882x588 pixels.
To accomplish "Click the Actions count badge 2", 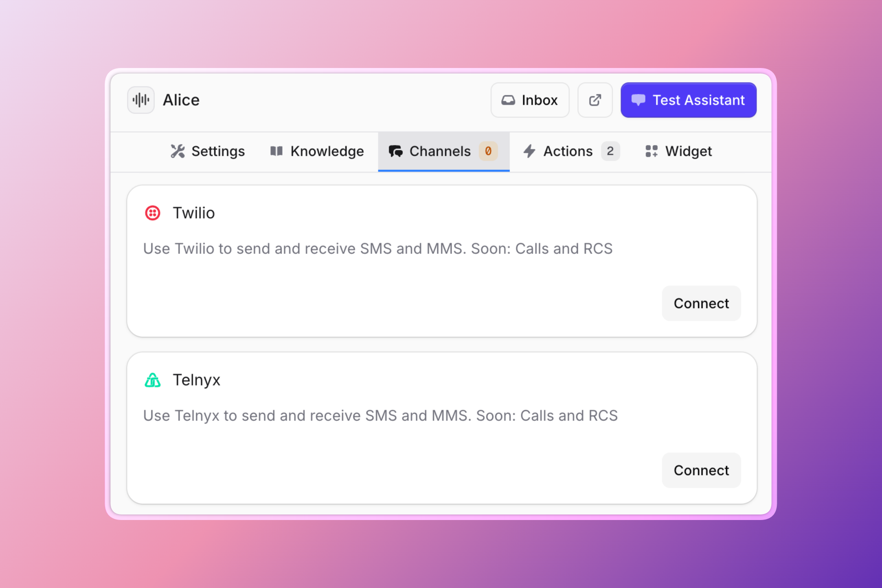I will 610,151.
